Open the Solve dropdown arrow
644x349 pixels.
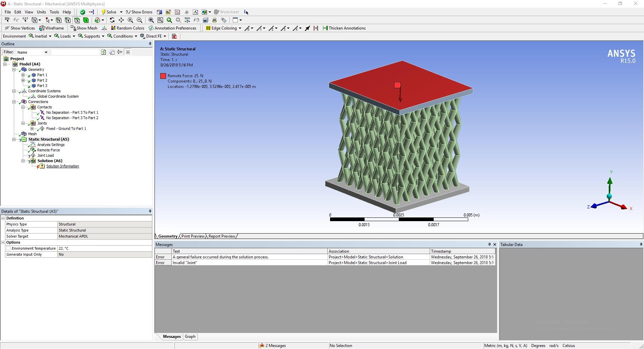tap(121, 12)
